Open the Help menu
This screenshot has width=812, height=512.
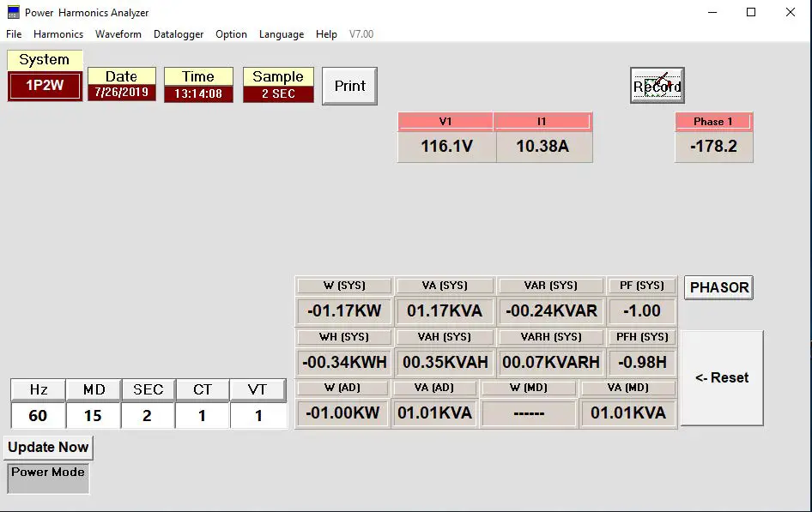(326, 34)
